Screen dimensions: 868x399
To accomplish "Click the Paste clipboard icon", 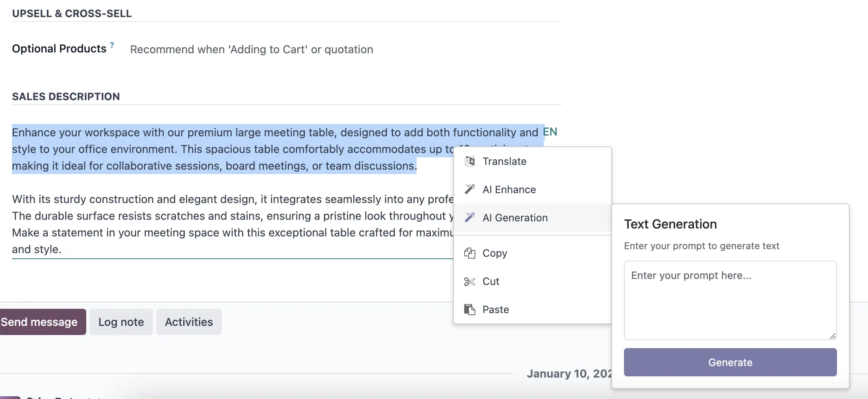I will pos(470,310).
